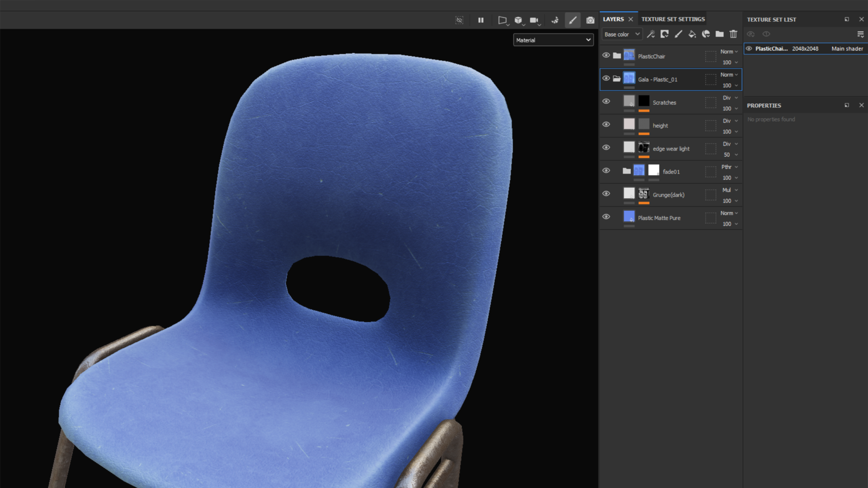Screen dimensions: 868x488
Task: Select the Paint brush tool in the toolbar
Action: [x=572, y=20]
